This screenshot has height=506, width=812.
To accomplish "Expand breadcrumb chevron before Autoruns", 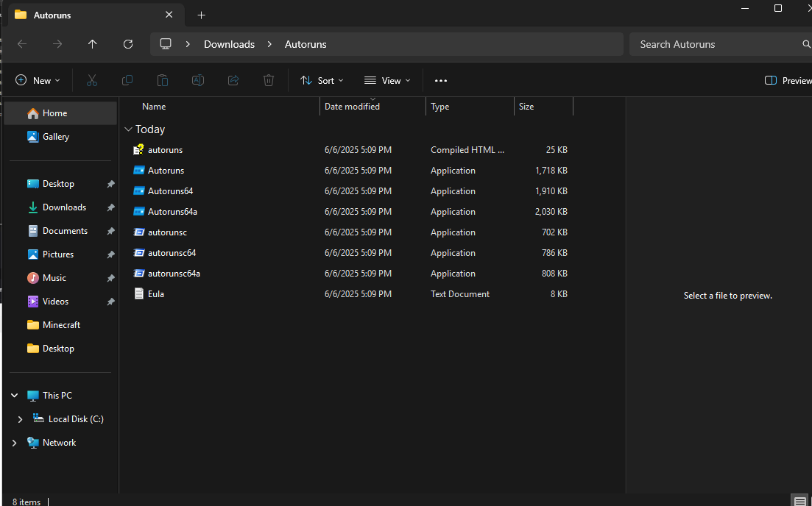I will click(x=269, y=44).
